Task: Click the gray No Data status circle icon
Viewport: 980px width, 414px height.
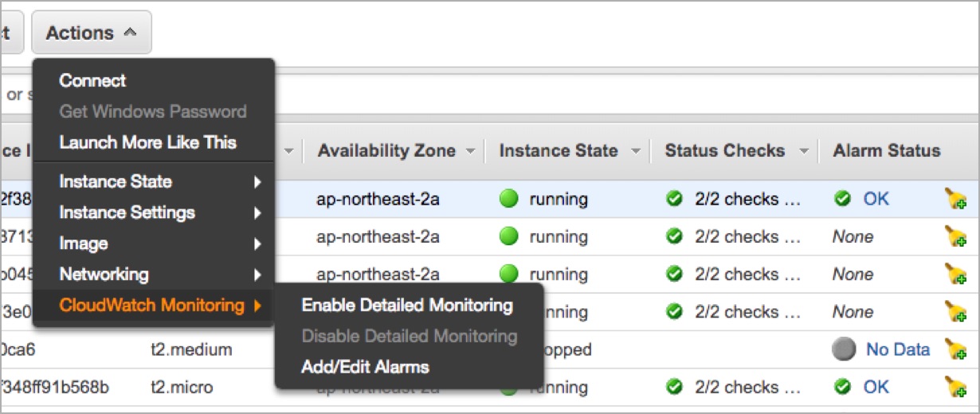Action: pos(845,350)
